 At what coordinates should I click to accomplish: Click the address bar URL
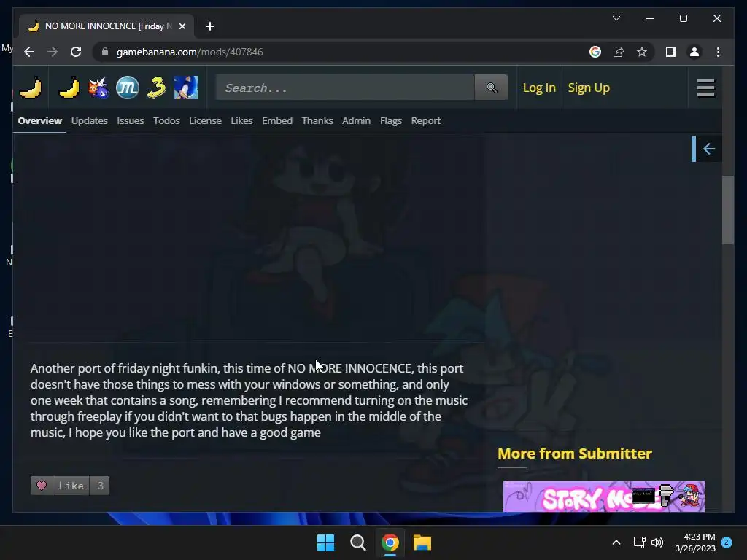(190, 52)
